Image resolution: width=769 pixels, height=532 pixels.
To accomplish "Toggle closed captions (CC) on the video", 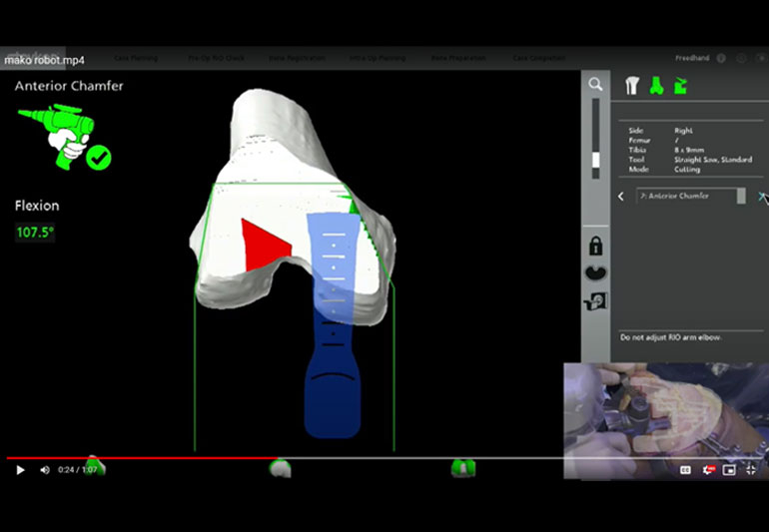I will click(x=686, y=470).
